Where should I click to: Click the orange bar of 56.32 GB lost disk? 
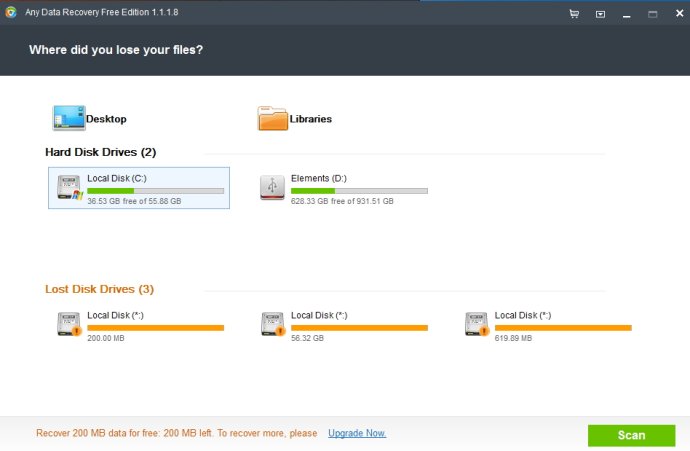click(x=359, y=328)
